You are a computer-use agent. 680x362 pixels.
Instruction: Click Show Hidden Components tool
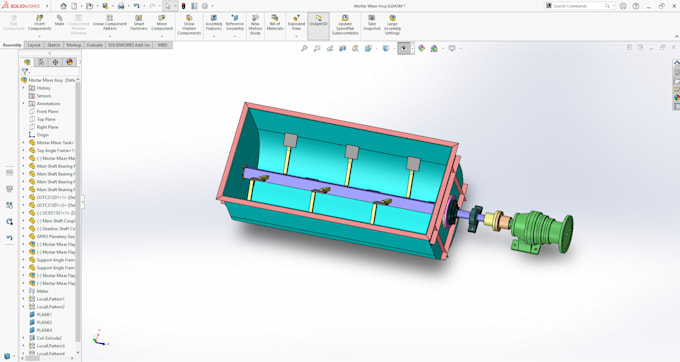coord(189,25)
